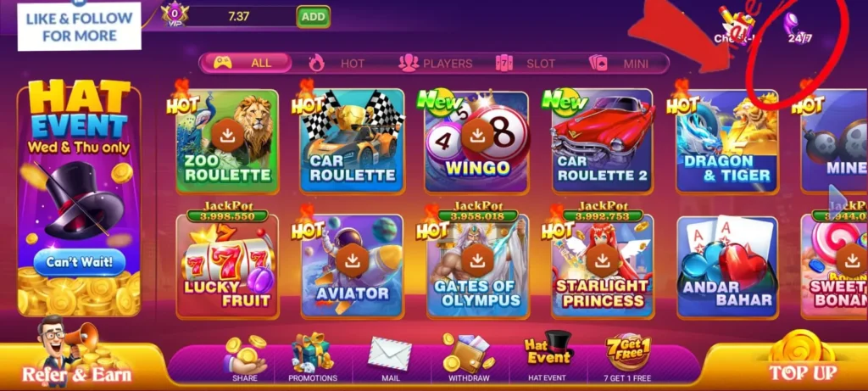Viewport: 868px width, 391px height.
Task: Click the TOP UP button
Action: click(803, 372)
